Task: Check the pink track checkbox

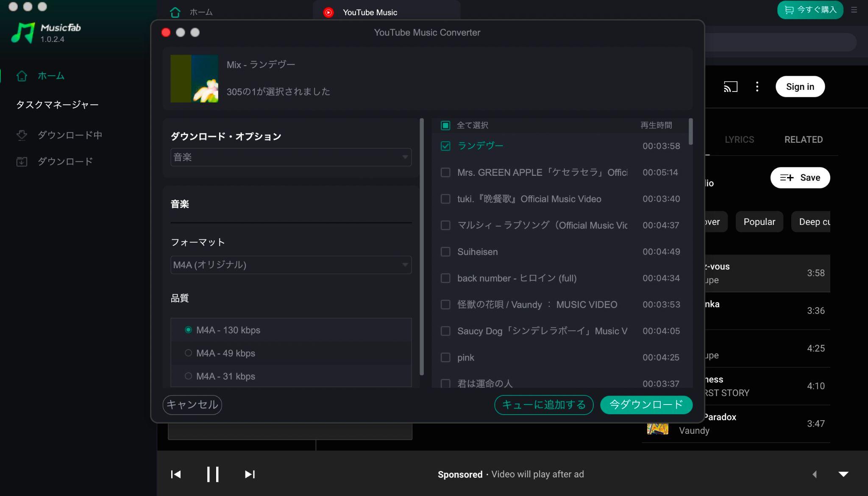Action: [x=445, y=357]
